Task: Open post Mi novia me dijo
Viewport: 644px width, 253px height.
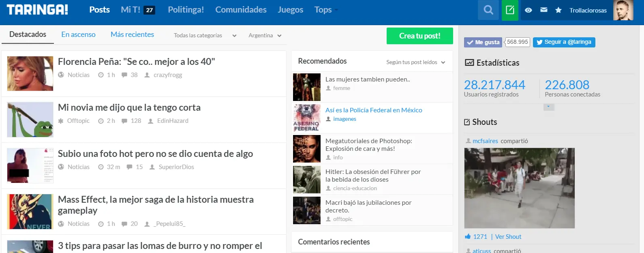Action: (129, 107)
